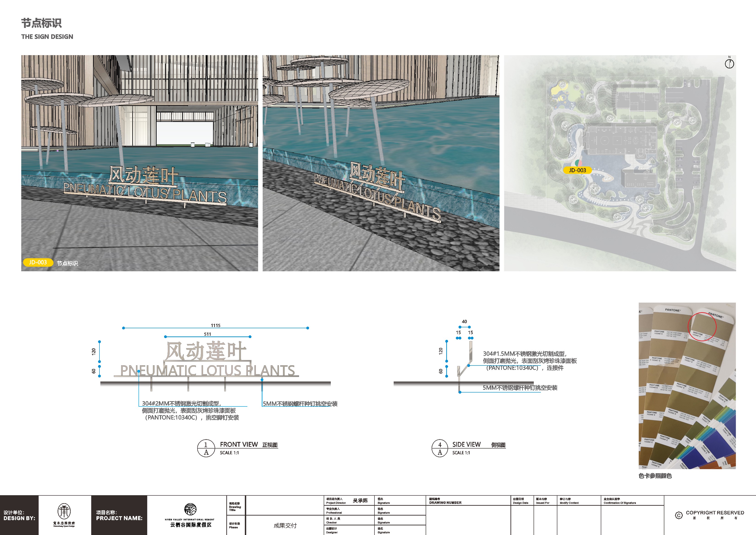This screenshot has width=756, height=535.
Task: Click the copyright symbol beside COPYRIGHT RESERVED
Action: point(679,516)
